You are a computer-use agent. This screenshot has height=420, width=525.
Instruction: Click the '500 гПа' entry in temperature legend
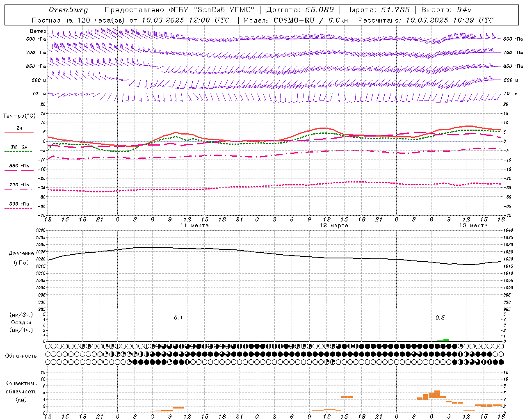(x=19, y=204)
